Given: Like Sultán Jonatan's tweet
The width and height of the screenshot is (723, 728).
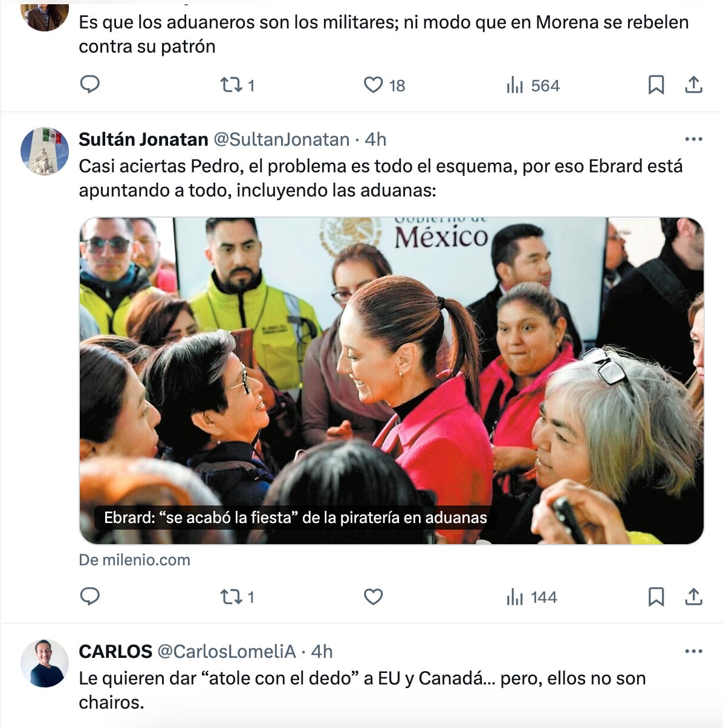Looking at the screenshot, I should [x=373, y=597].
